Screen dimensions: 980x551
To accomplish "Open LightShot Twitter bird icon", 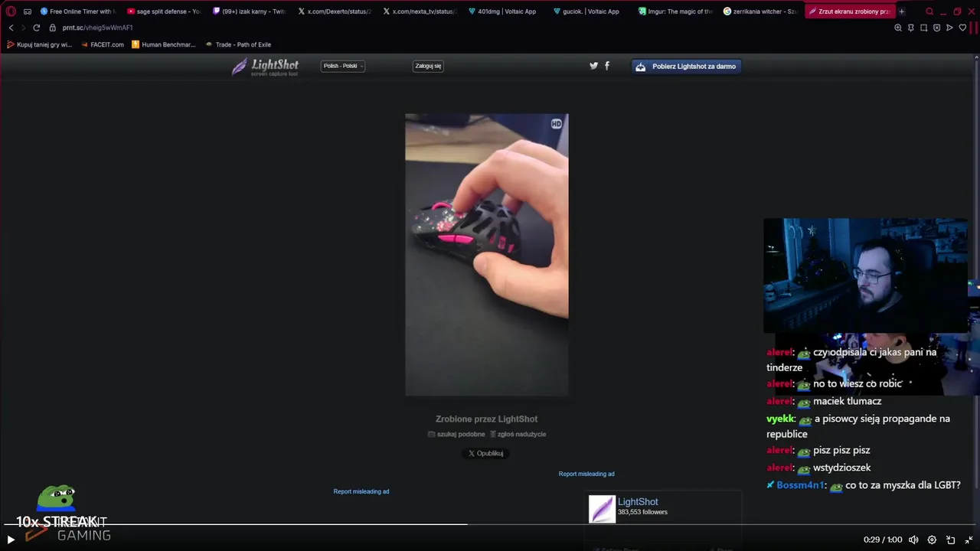I will click(593, 66).
